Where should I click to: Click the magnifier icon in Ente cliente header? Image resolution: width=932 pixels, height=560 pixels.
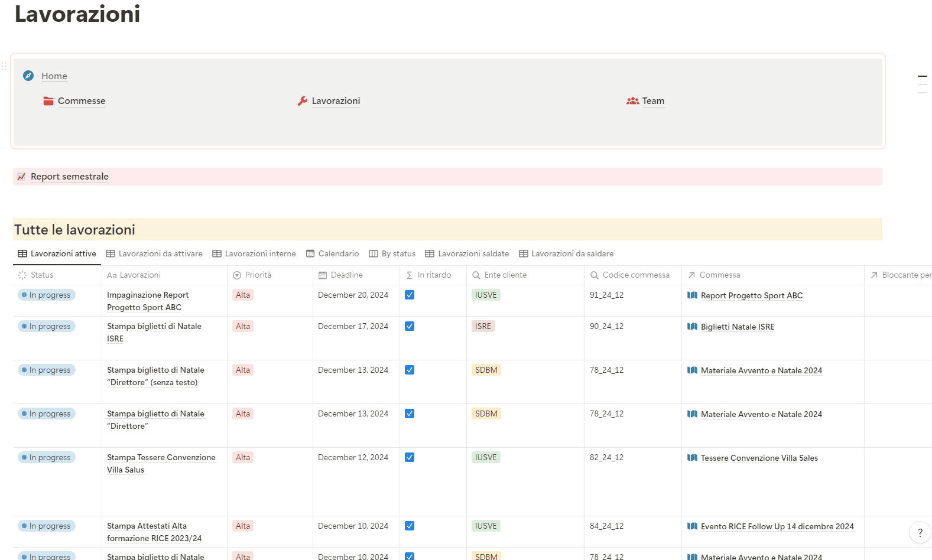[x=476, y=275]
